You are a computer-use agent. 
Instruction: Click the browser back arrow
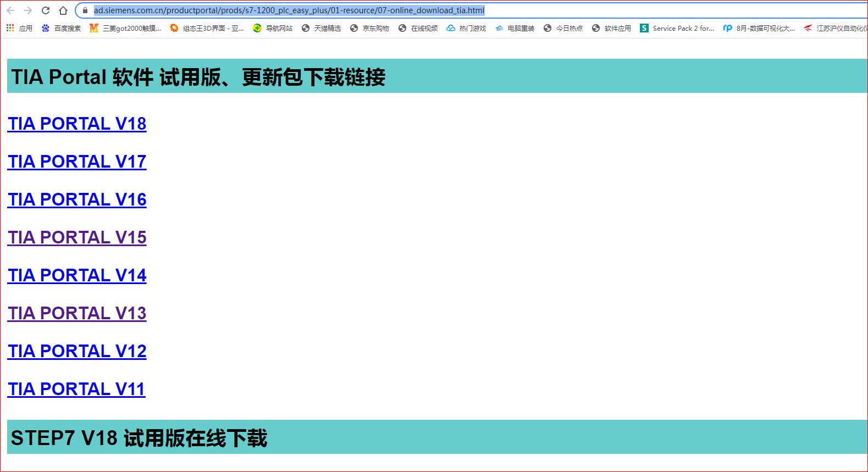pos(10,10)
